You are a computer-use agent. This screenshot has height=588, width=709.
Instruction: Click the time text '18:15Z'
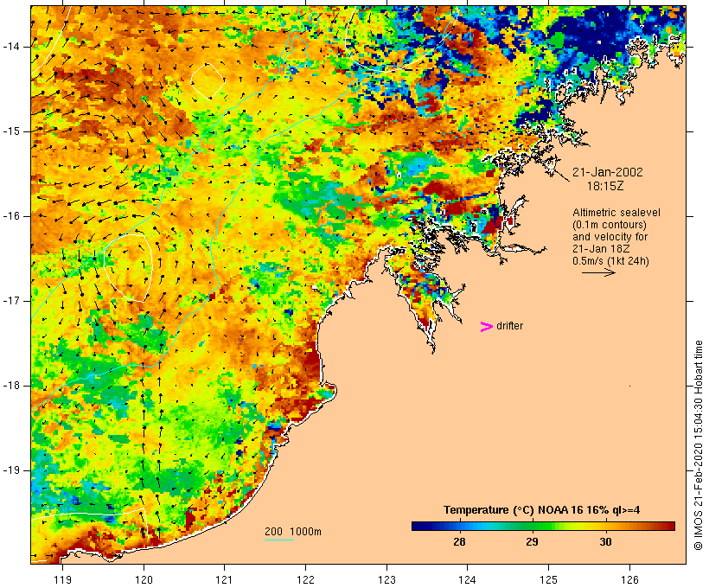pos(605,185)
